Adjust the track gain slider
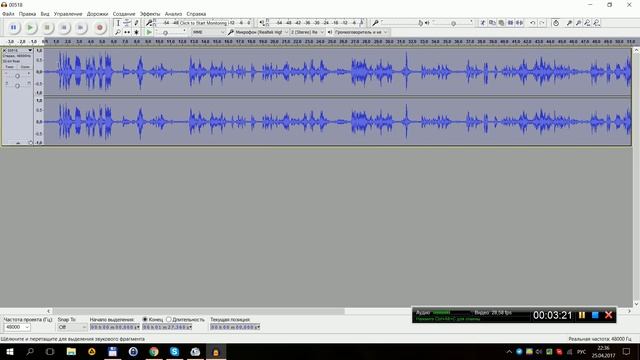This screenshot has height=360, width=640. coord(17,76)
